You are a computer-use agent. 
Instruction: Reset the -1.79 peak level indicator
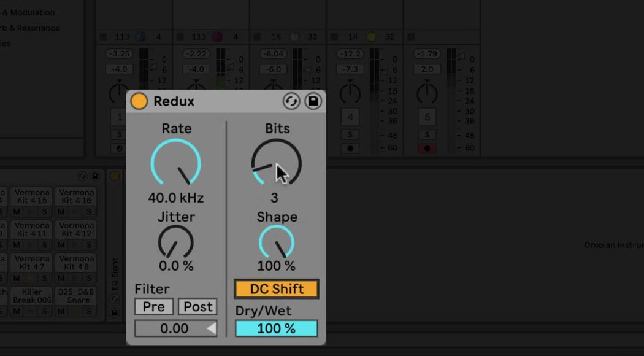click(x=427, y=54)
